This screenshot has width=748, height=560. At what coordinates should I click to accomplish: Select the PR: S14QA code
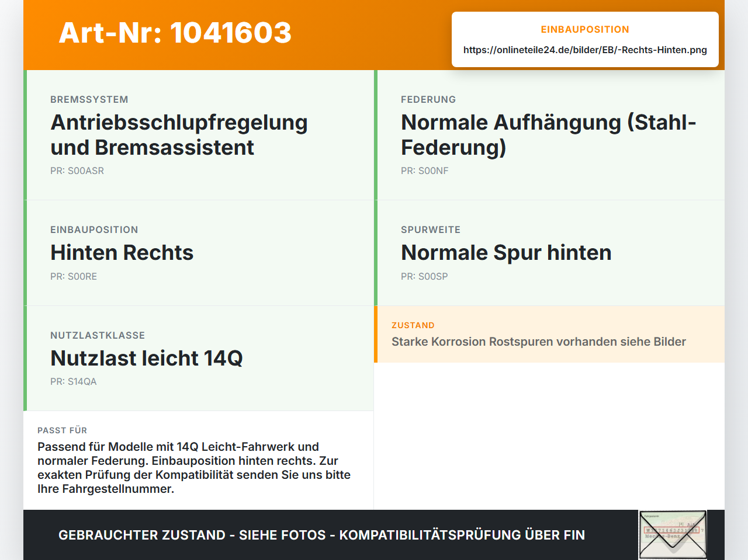[x=74, y=382]
